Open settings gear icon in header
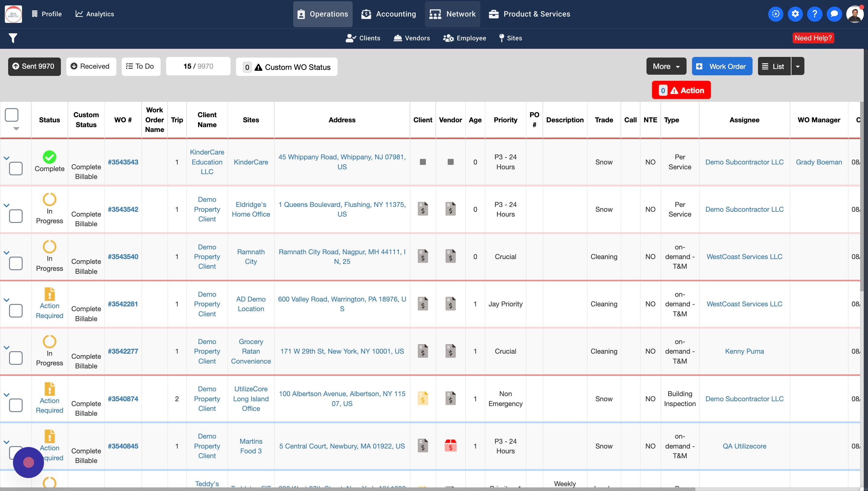868x491 pixels. (795, 14)
